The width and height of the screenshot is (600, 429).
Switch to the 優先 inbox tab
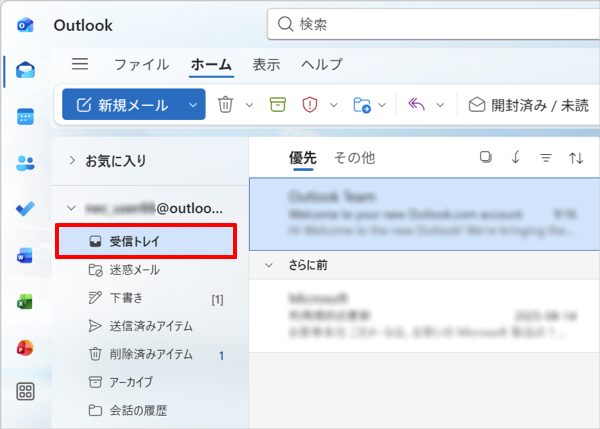coord(303,158)
